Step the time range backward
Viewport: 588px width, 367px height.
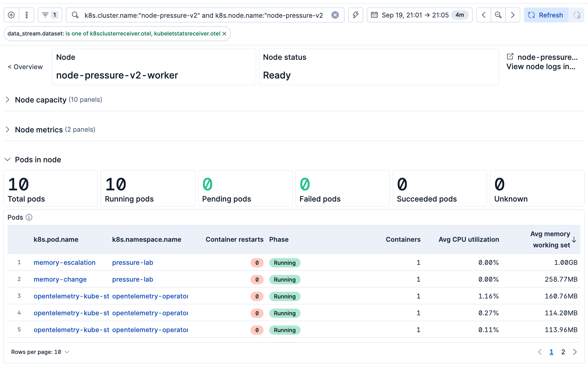coord(484,15)
